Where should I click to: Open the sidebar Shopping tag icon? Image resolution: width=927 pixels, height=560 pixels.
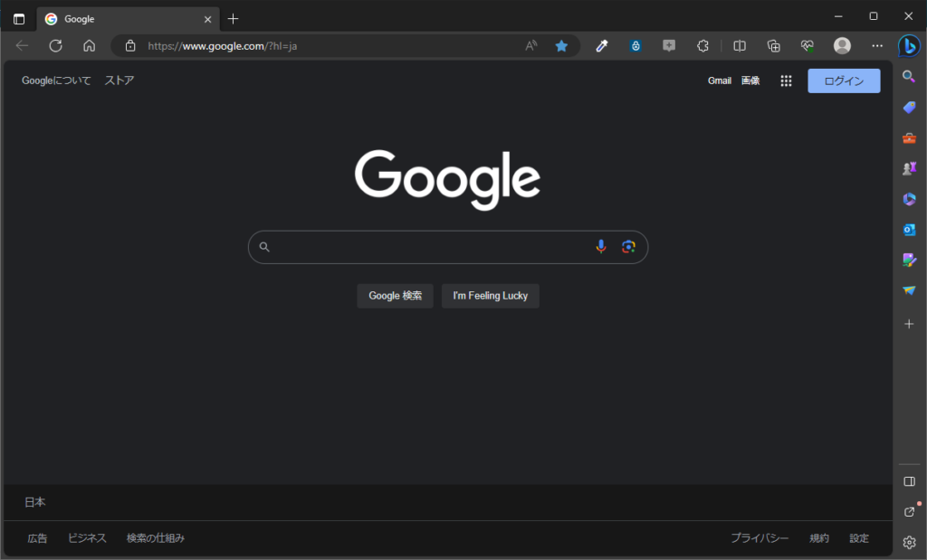[909, 107]
